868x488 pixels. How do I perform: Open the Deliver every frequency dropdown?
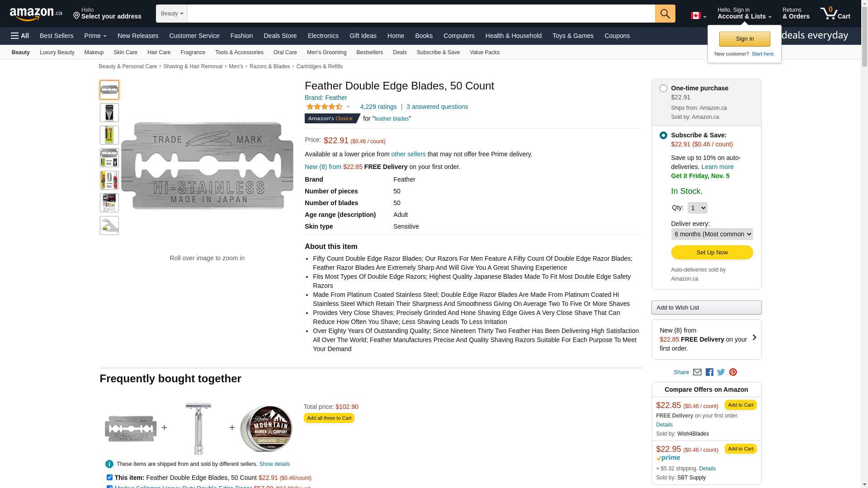click(x=712, y=234)
